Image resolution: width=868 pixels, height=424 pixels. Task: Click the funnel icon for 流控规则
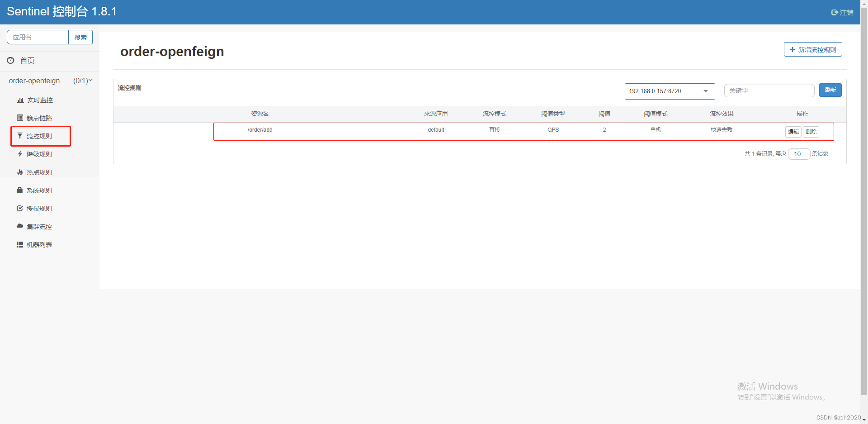coord(20,136)
